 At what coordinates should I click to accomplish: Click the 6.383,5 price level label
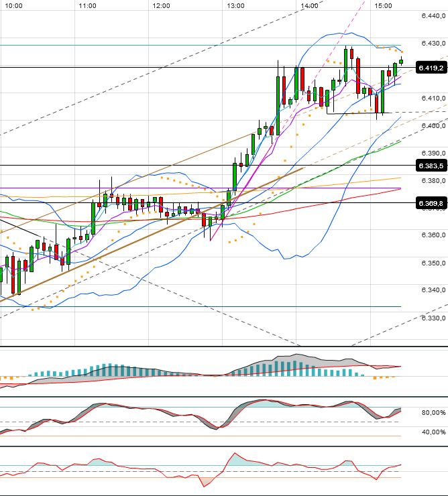coord(431,166)
